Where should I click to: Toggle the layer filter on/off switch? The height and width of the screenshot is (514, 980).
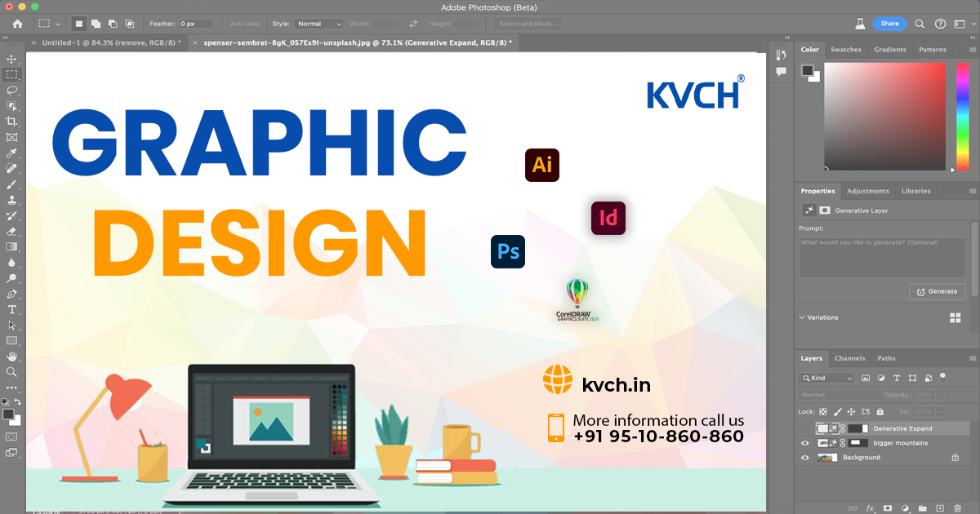(942, 377)
